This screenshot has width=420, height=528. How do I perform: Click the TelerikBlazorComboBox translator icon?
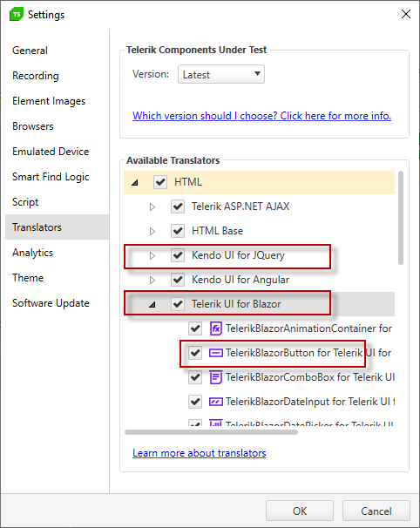[x=216, y=377]
